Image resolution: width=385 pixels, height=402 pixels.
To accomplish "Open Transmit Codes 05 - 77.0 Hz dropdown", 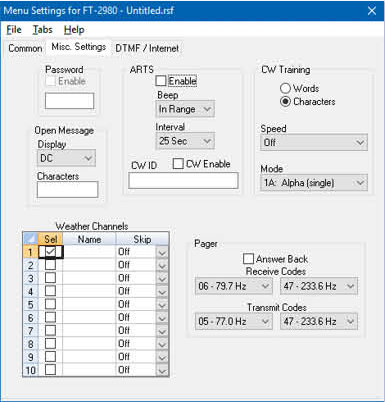I will (x=234, y=321).
